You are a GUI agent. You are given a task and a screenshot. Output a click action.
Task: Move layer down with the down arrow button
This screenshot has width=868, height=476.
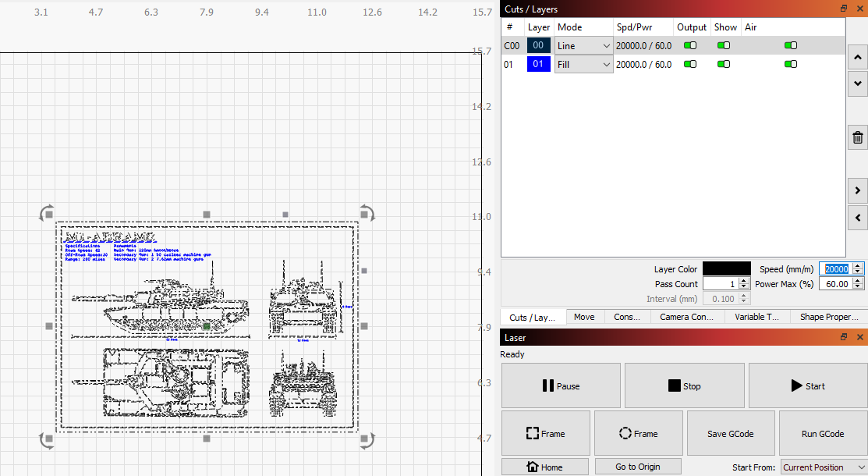[x=857, y=83]
